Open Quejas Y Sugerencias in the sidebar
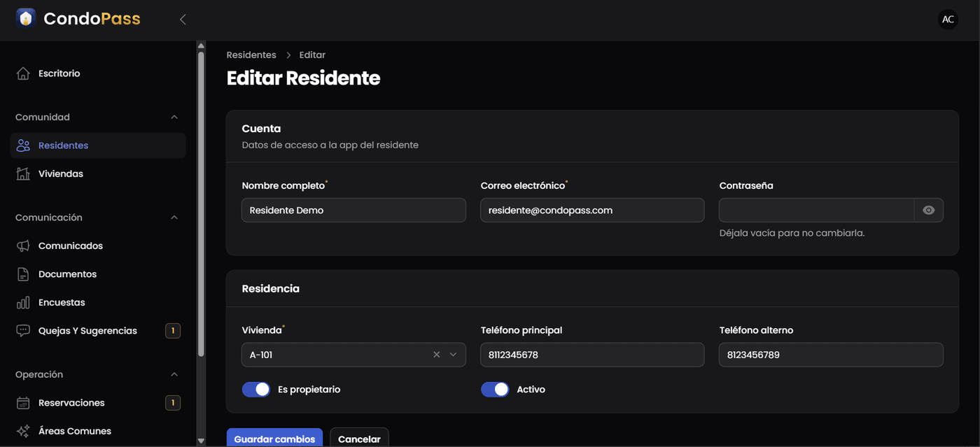 (98, 331)
